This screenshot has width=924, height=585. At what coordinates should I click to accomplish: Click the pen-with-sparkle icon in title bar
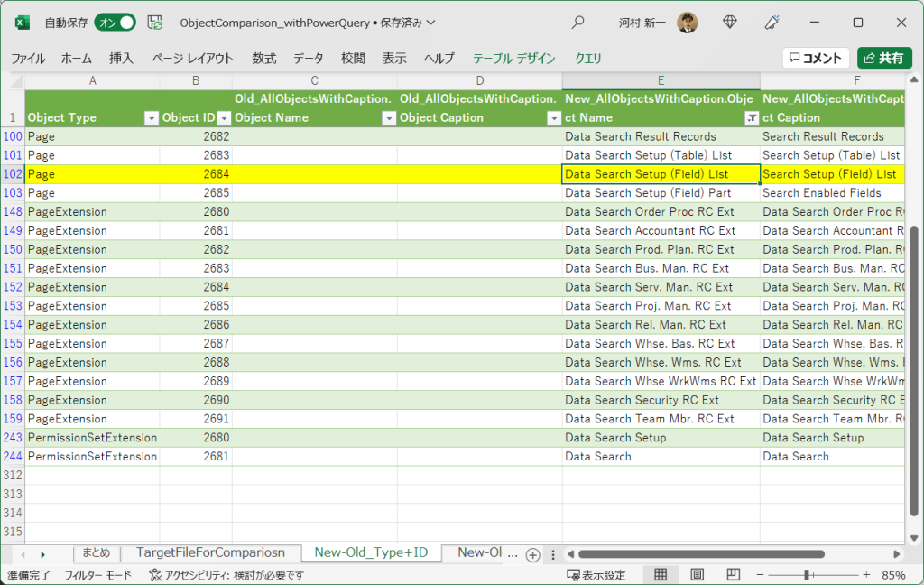click(x=772, y=23)
